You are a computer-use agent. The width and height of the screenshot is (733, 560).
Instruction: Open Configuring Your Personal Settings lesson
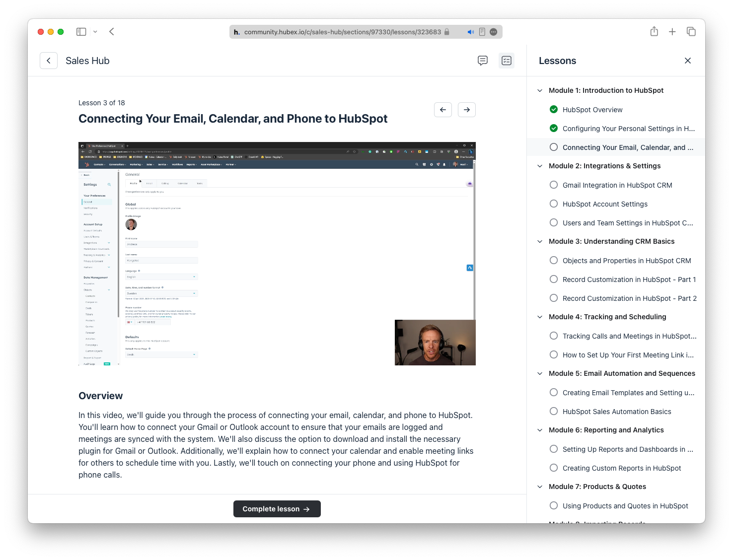pos(629,129)
